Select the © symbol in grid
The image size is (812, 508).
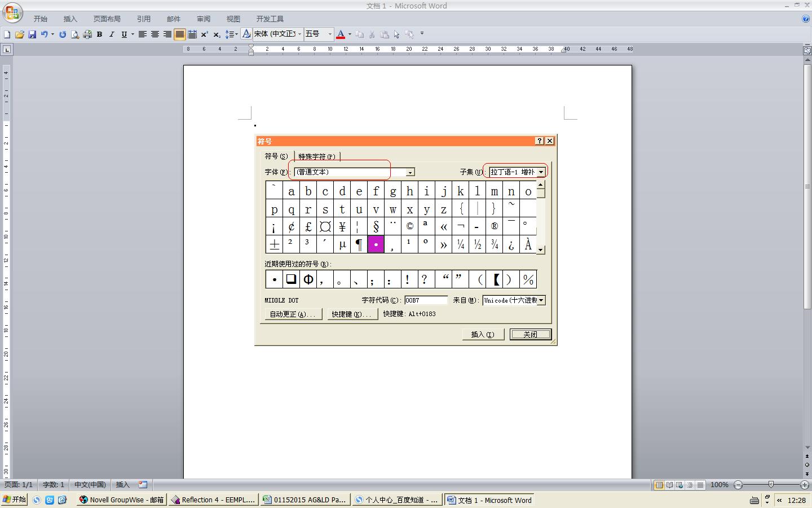pyautogui.click(x=410, y=226)
